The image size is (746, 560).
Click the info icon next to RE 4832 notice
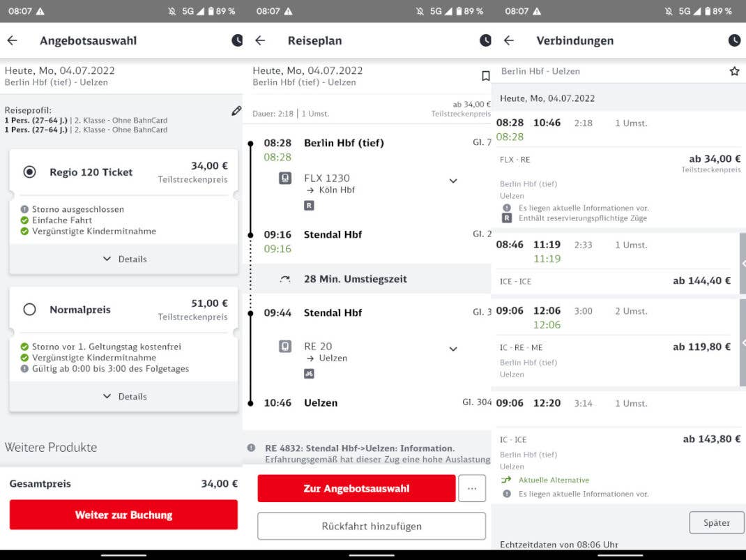tap(251, 448)
